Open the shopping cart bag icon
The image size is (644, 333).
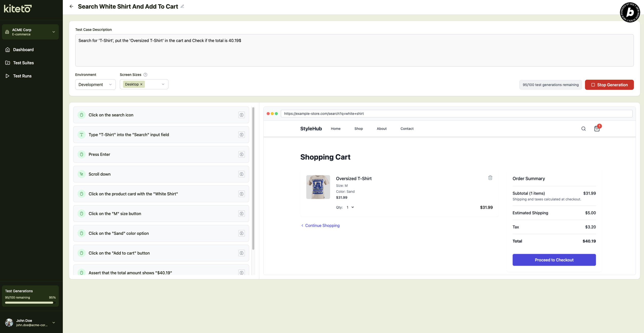point(597,129)
